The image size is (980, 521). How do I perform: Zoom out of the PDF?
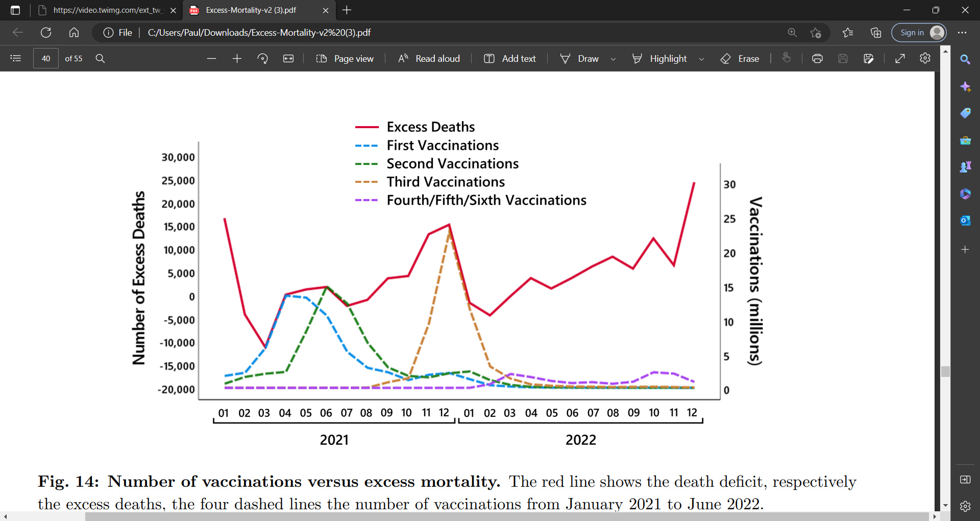pyautogui.click(x=211, y=59)
